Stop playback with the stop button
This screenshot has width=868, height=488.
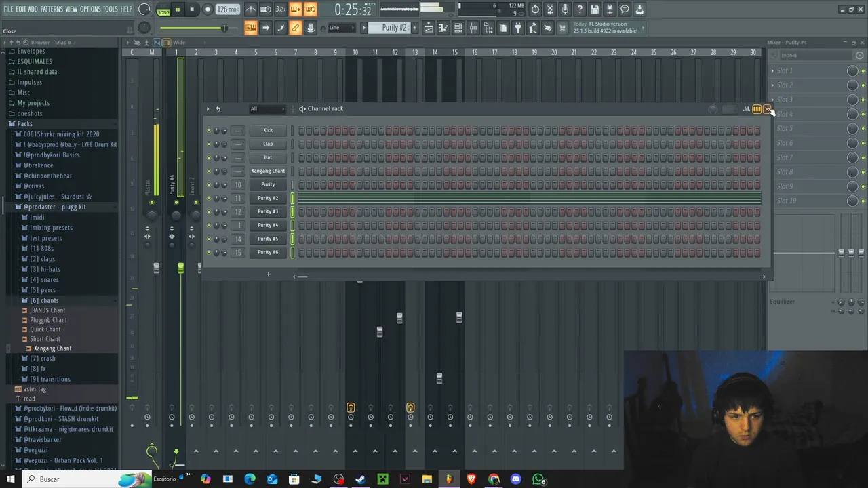point(192,9)
